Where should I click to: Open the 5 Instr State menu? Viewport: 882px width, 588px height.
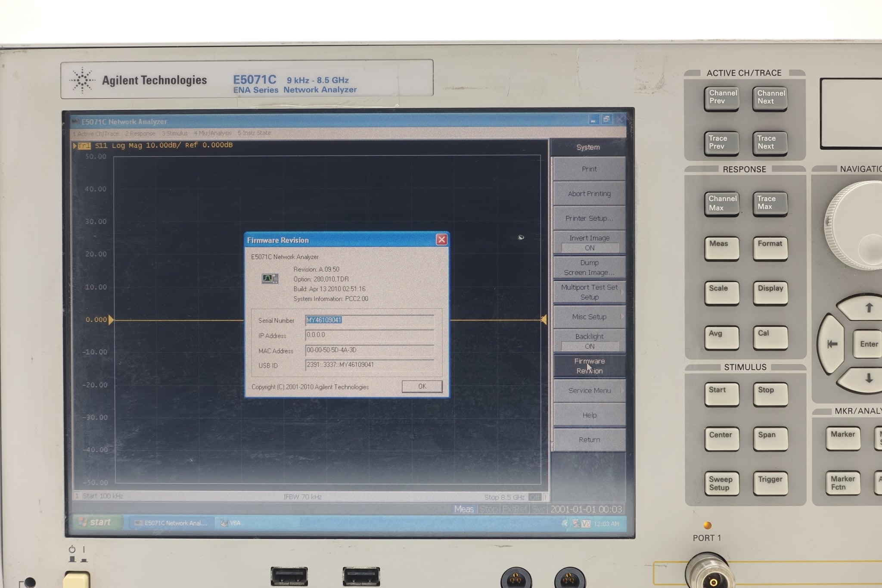click(254, 133)
